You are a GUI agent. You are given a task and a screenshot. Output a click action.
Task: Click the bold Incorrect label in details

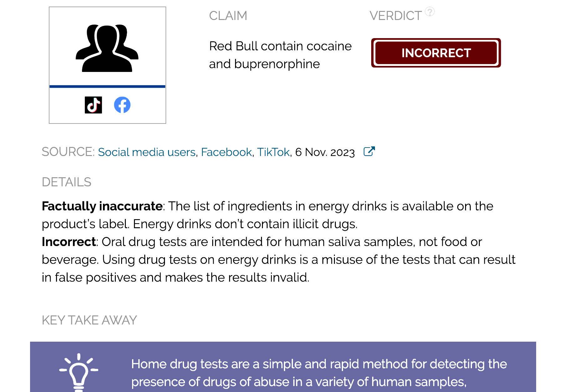tap(69, 242)
